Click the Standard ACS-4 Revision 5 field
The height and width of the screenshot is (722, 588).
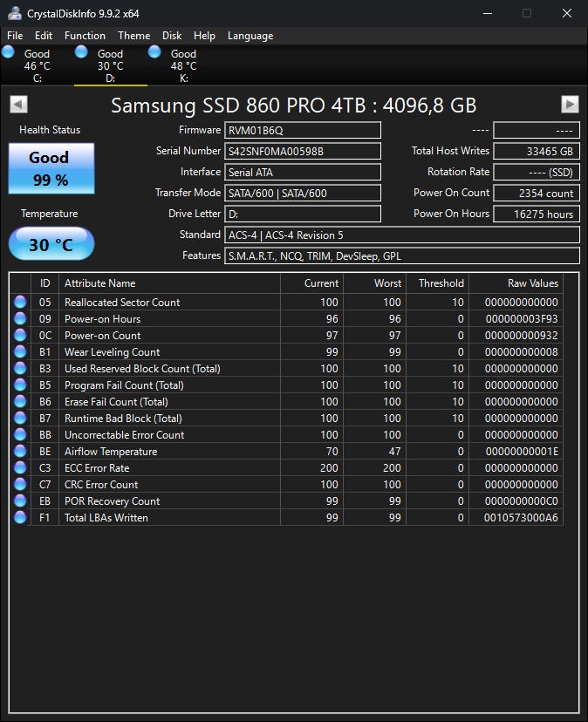402,235
